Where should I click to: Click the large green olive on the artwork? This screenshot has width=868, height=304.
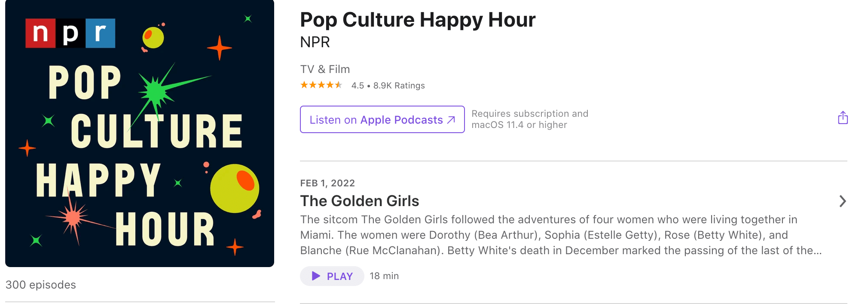[x=235, y=188]
